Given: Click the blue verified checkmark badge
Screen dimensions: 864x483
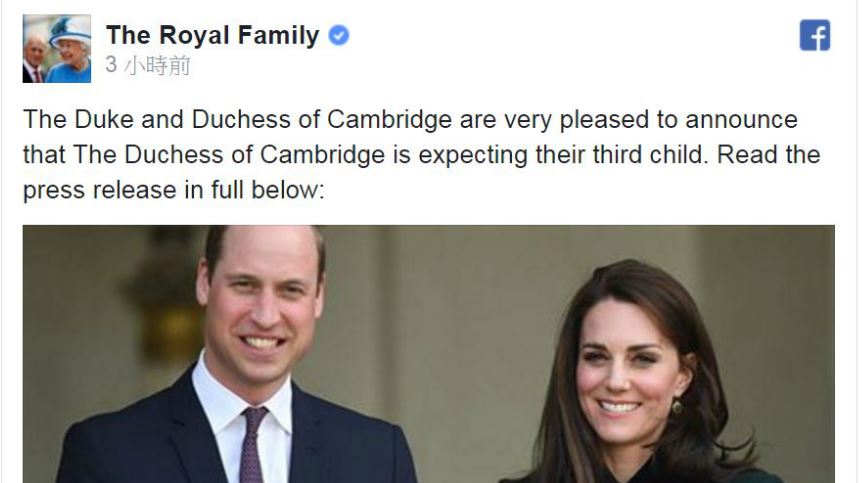Looking at the screenshot, I should [x=339, y=36].
